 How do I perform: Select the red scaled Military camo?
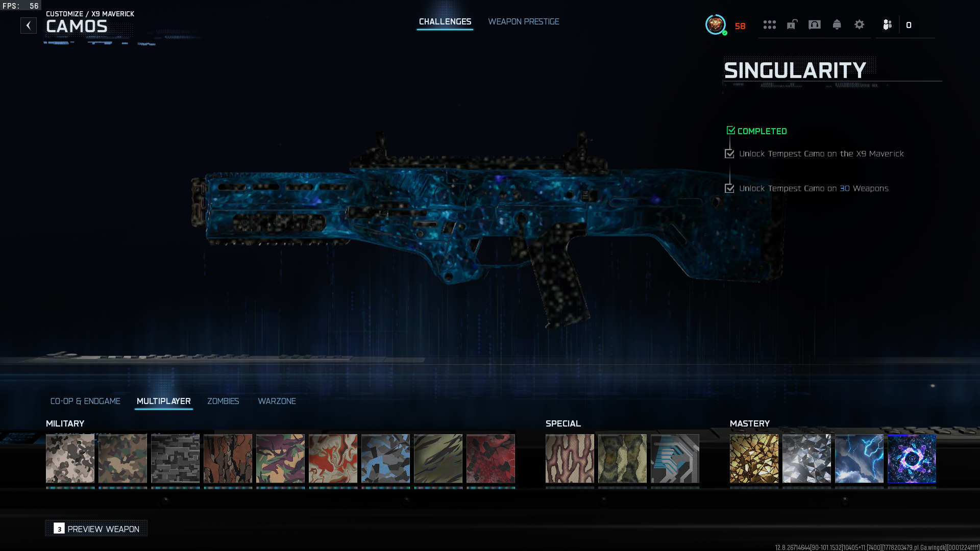(491, 459)
